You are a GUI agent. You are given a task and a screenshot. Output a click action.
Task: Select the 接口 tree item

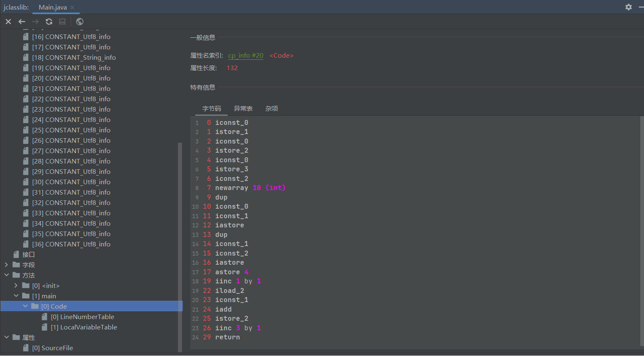coord(29,254)
